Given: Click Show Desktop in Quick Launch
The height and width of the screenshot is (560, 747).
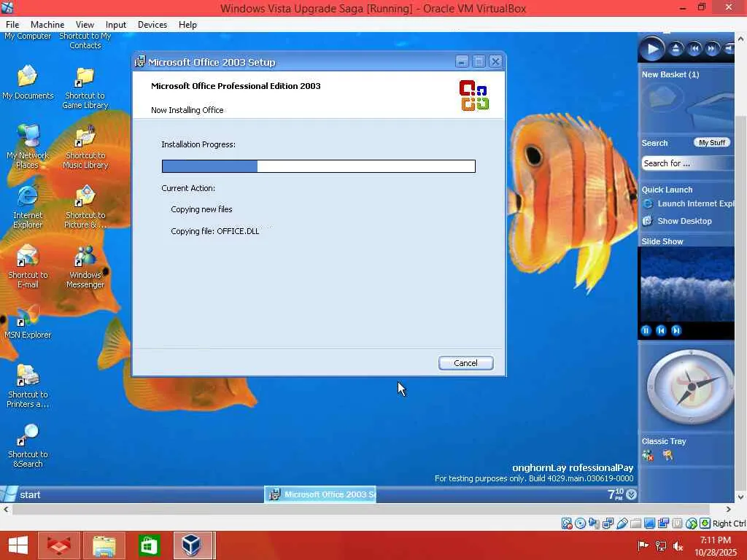Looking at the screenshot, I should 684,221.
